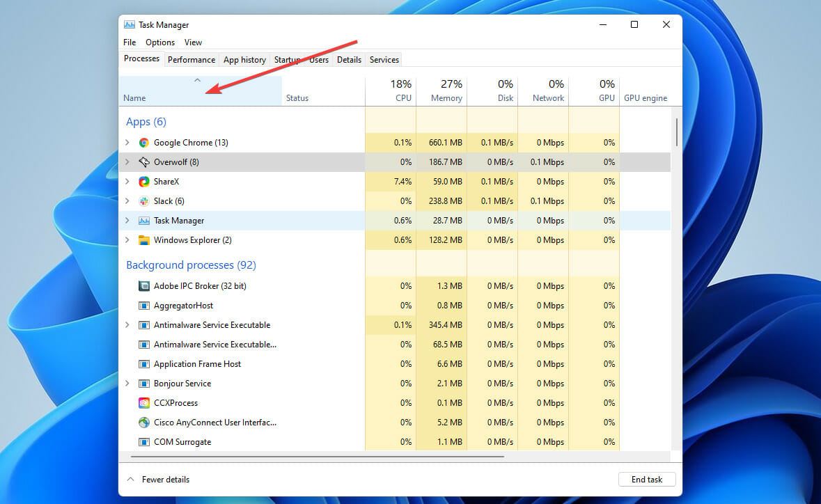821x504 pixels.
Task: Open the Users tab
Action: (x=319, y=60)
